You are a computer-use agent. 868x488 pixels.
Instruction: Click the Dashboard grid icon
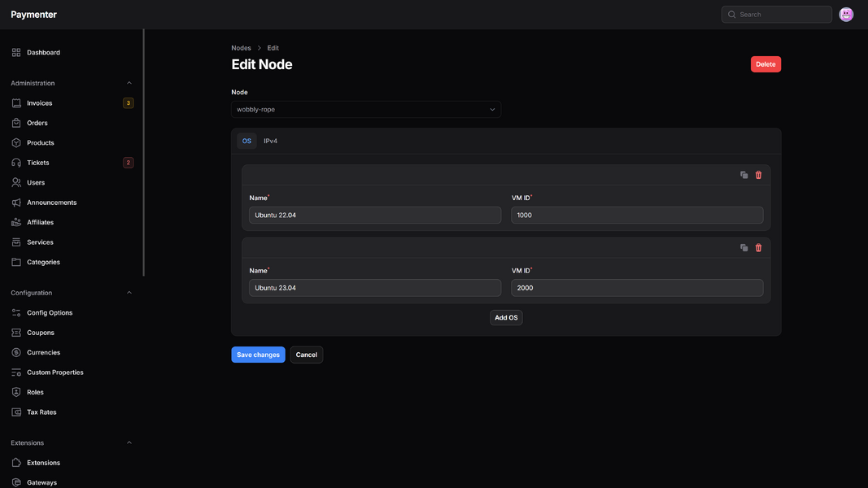pyautogui.click(x=16, y=53)
